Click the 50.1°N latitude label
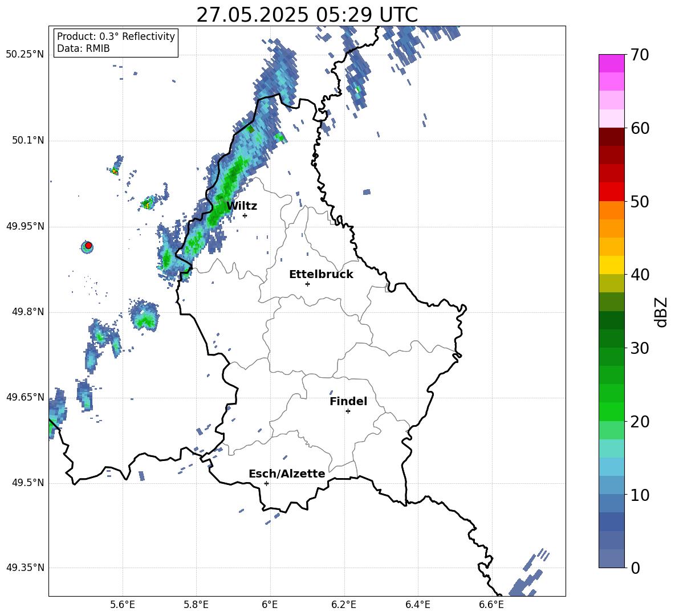 pyautogui.click(x=28, y=141)
